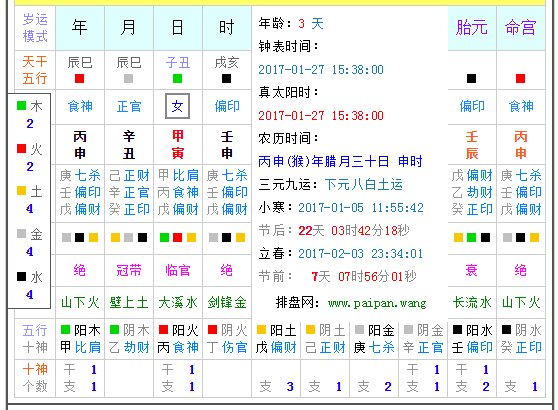Click 冠带 in the 月 column
The image size is (558, 410).
pyautogui.click(x=129, y=270)
